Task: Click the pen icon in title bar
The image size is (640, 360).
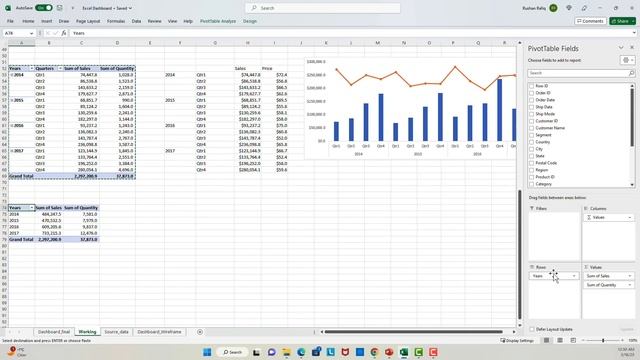Action: [x=584, y=8]
